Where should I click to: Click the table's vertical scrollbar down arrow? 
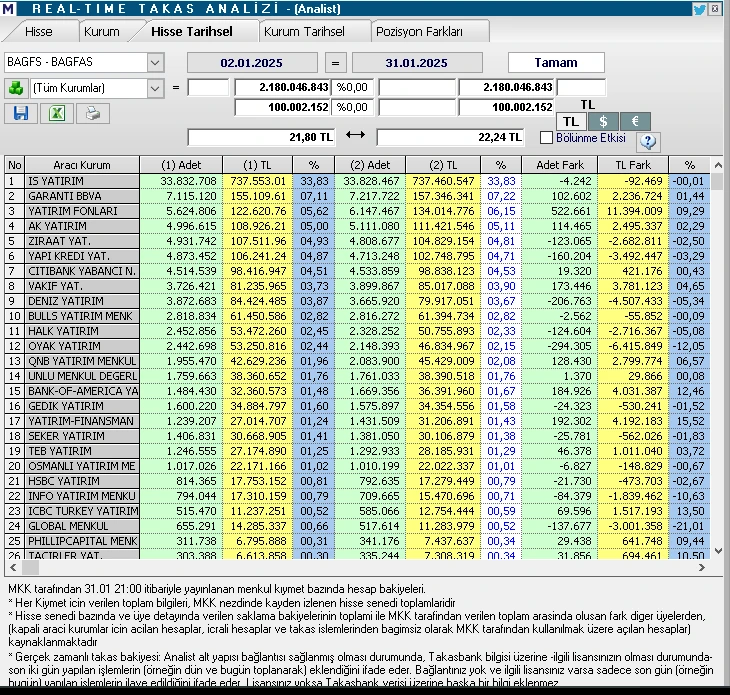717,551
